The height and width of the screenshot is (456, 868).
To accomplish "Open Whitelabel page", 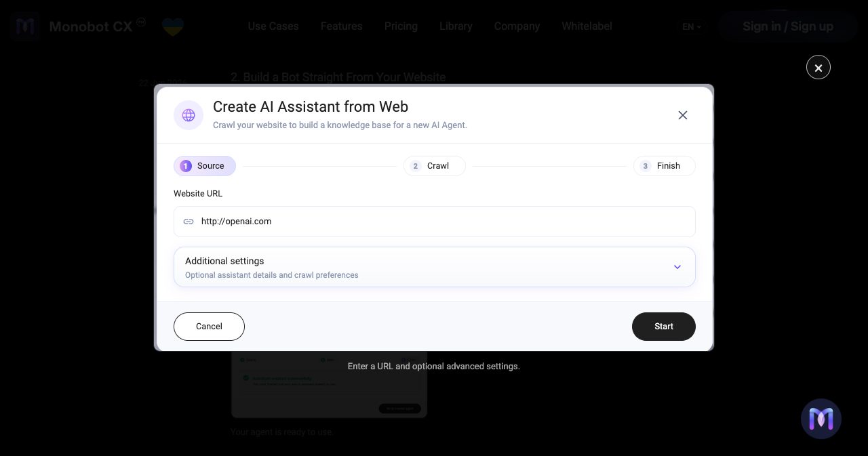I will pos(587,26).
